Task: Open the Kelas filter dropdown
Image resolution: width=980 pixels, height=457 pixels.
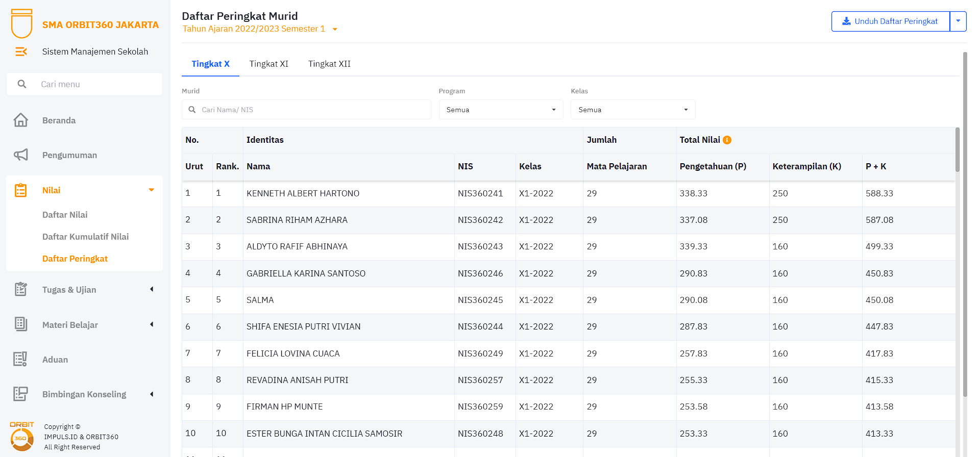Action: [632, 110]
